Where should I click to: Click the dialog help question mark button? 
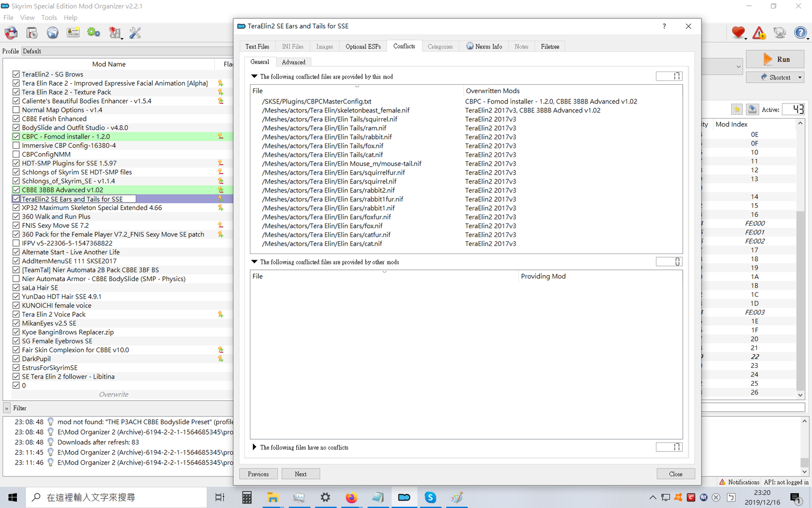pos(664,26)
